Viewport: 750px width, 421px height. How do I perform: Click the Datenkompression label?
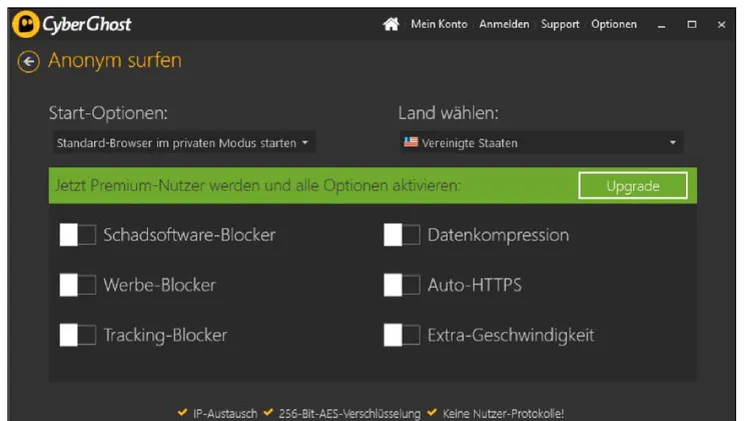[498, 235]
